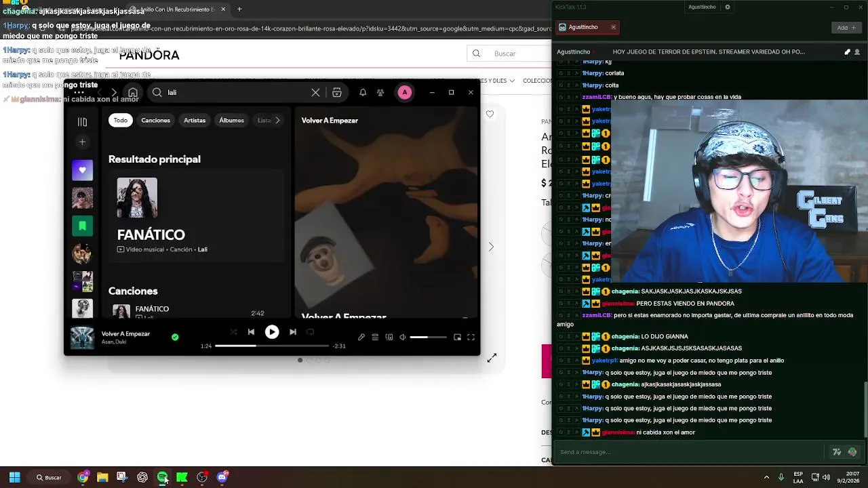Image resolution: width=868 pixels, height=488 pixels.
Task: Open KickTalk settings gear
Action: (x=728, y=7)
